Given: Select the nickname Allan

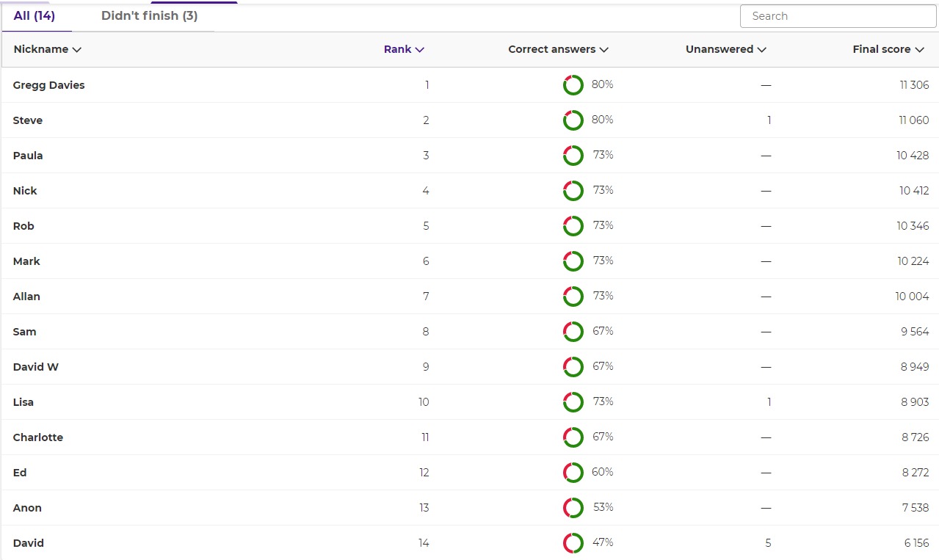Looking at the screenshot, I should click(26, 297).
